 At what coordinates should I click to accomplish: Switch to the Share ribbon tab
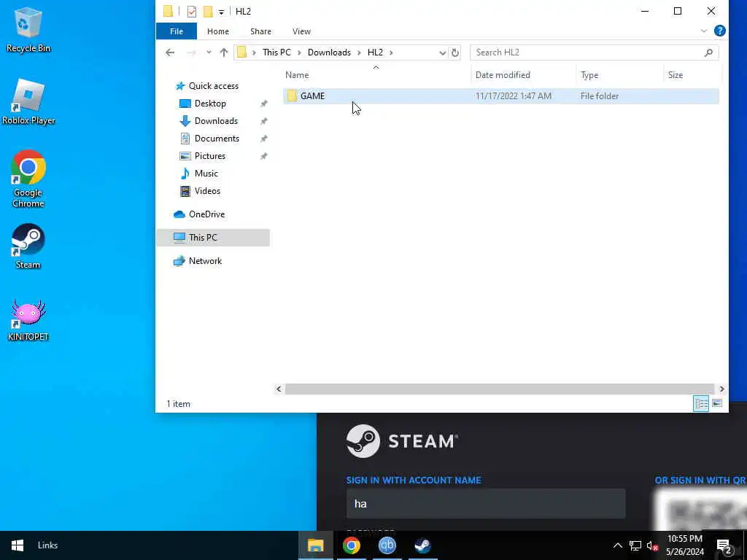[260, 31]
